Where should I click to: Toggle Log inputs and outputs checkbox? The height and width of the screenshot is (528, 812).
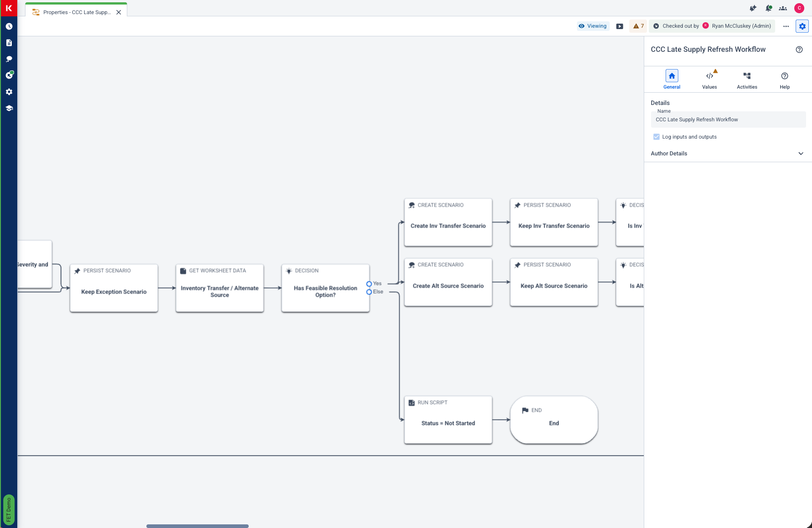pos(656,137)
